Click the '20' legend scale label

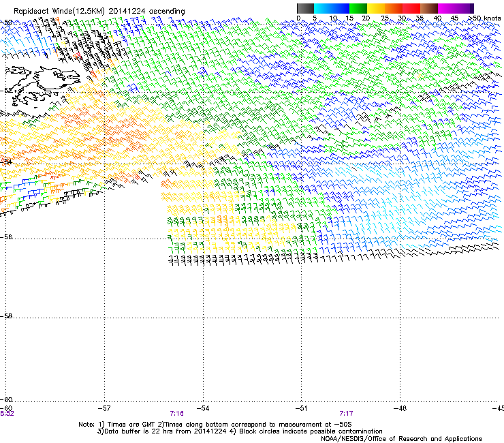pos(366,18)
